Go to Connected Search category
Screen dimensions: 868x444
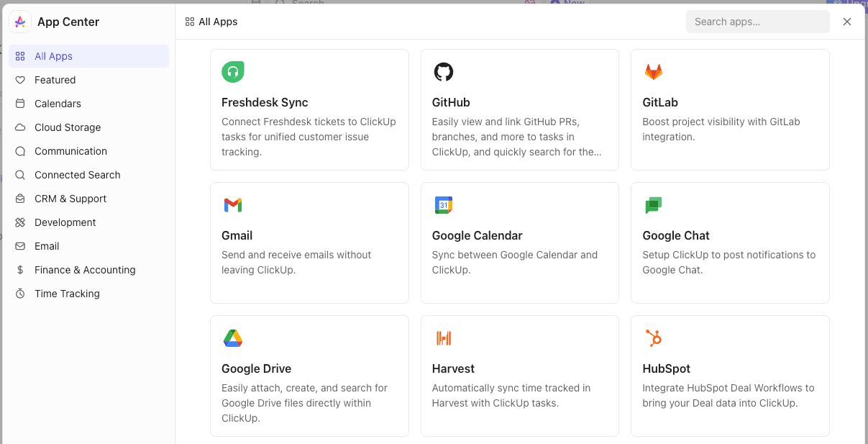click(89, 175)
